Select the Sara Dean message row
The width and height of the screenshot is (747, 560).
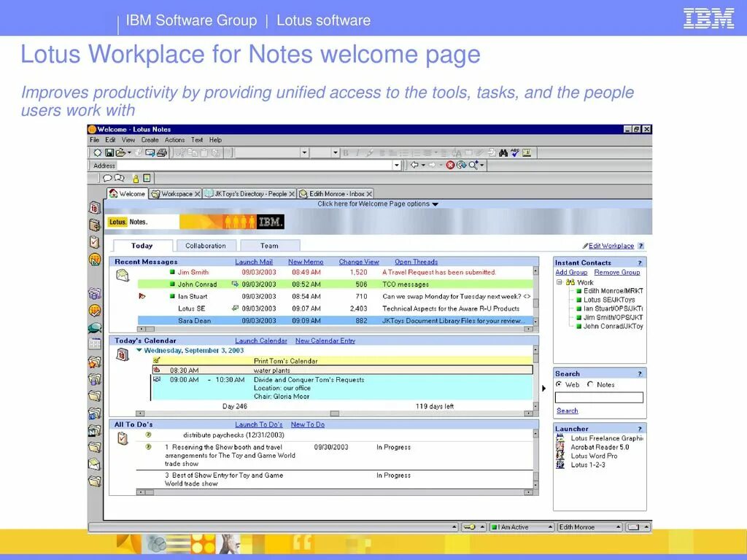[x=336, y=321]
